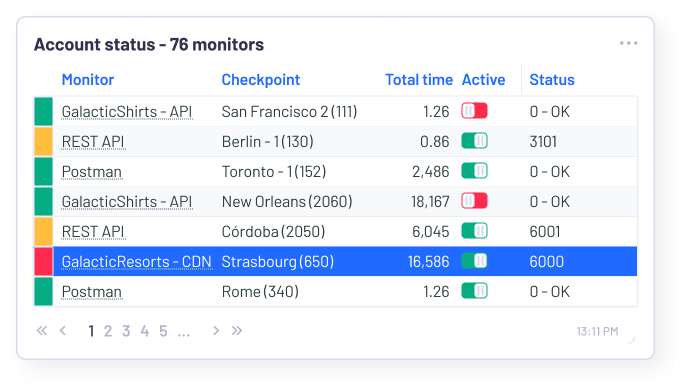Open GalacticShirts - API link in New Orleans row
Image resolution: width=687 pixels, height=392 pixels.
tap(127, 201)
